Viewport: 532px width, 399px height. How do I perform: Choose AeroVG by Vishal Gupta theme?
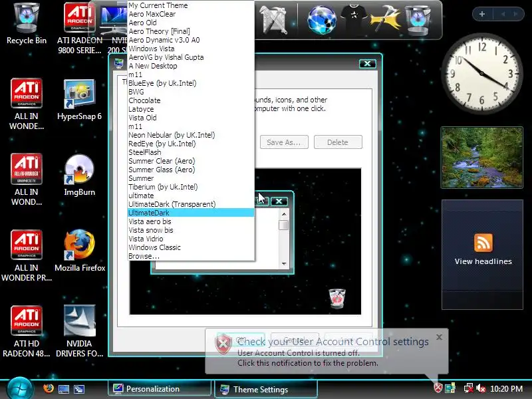[x=191, y=57]
